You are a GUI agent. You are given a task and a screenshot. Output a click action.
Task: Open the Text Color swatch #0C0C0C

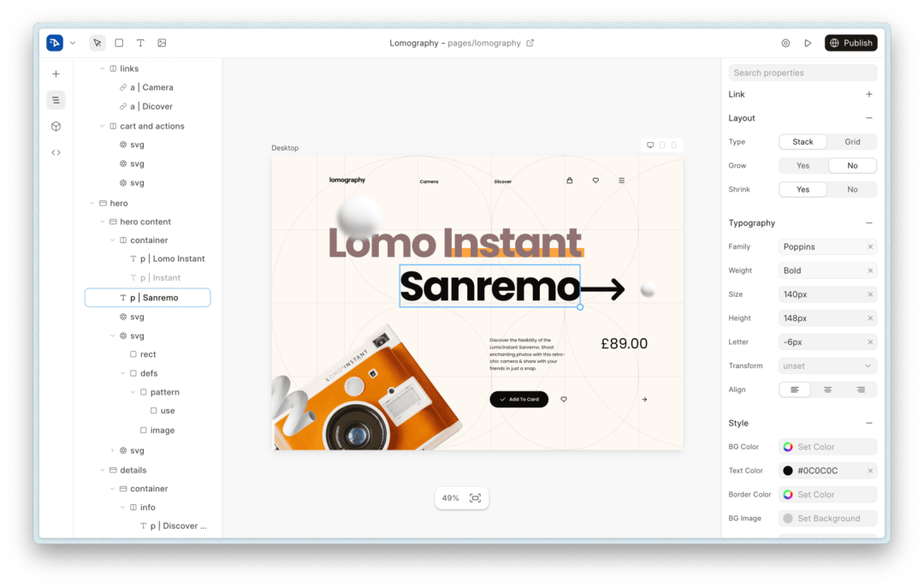click(790, 470)
